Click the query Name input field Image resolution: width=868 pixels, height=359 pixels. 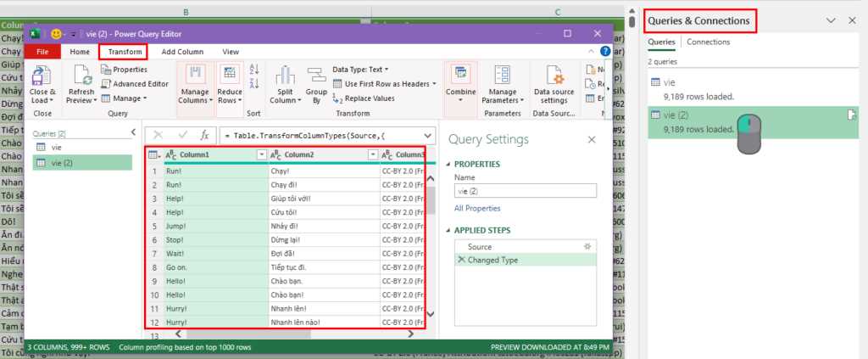coord(526,191)
